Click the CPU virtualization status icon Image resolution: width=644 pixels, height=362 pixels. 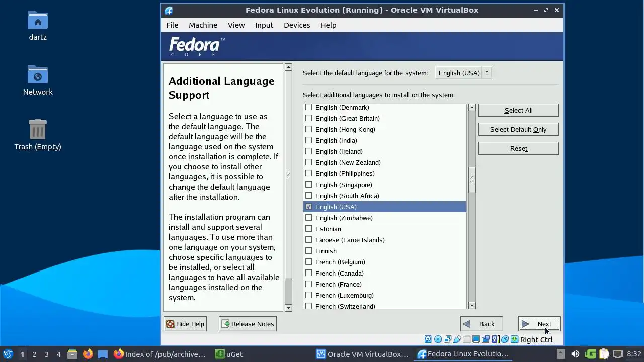pos(495,339)
